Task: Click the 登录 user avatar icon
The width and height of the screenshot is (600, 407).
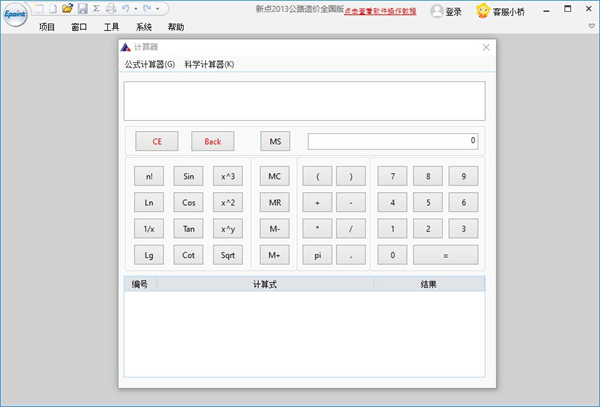Action: tap(437, 11)
